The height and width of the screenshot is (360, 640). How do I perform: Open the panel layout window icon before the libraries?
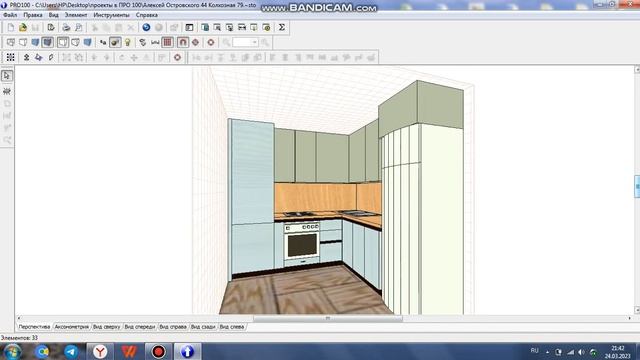tap(189, 27)
